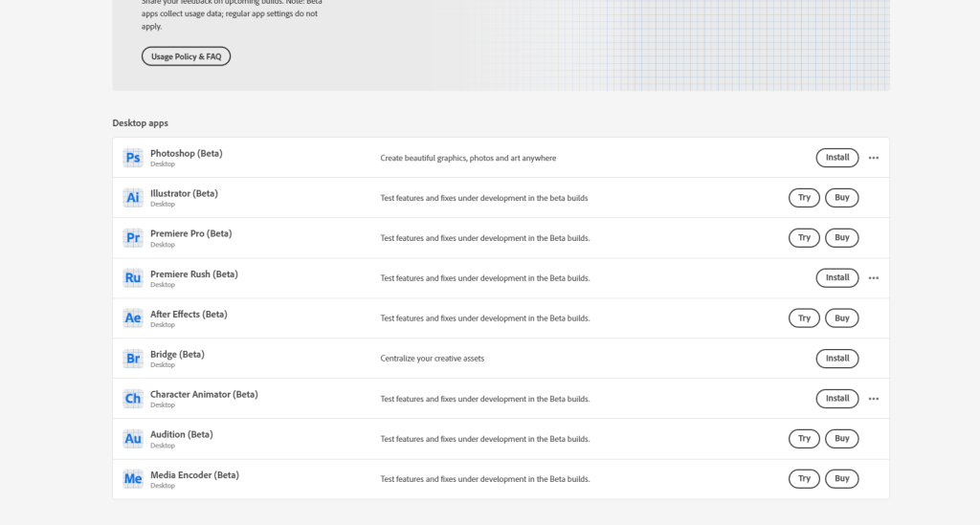
Task: Click the Bridge (Beta) Br icon
Action: tap(133, 359)
